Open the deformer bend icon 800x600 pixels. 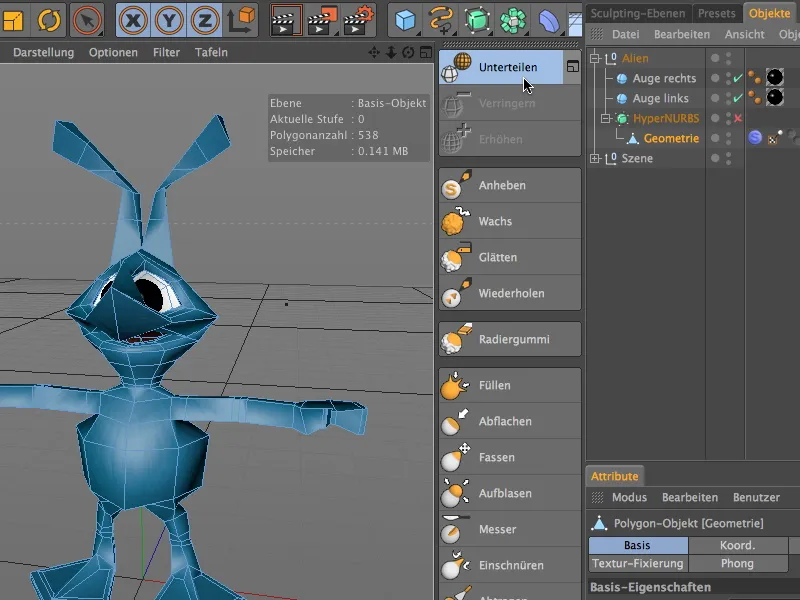[548, 20]
